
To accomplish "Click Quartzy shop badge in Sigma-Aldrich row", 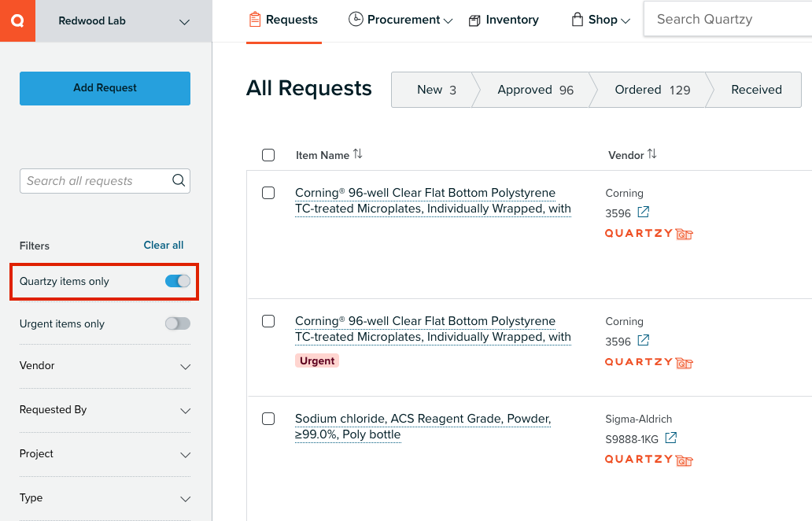I will (649, 460).
